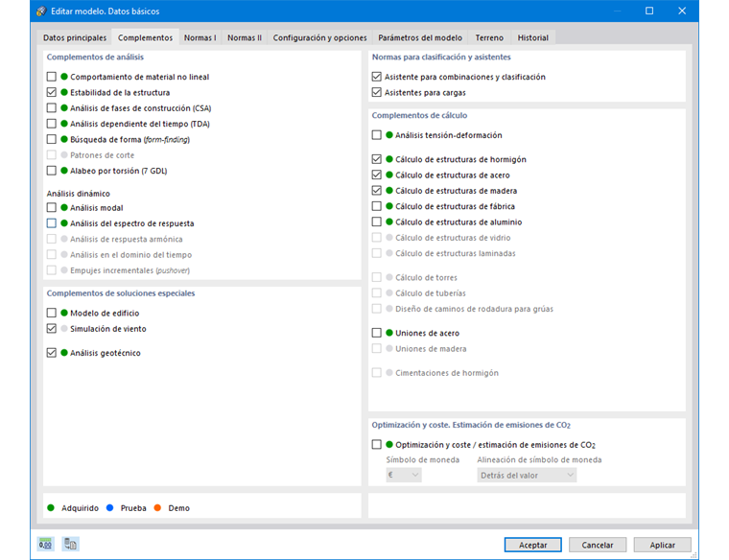Check the Análisis modal option
Viewport: 729px width, 560px height.
pos(52,208)
